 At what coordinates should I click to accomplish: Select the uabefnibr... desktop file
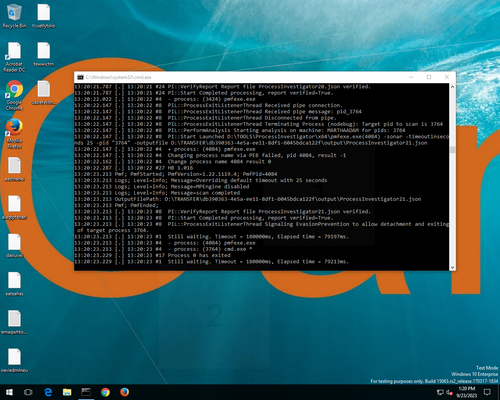pos(44,93)
